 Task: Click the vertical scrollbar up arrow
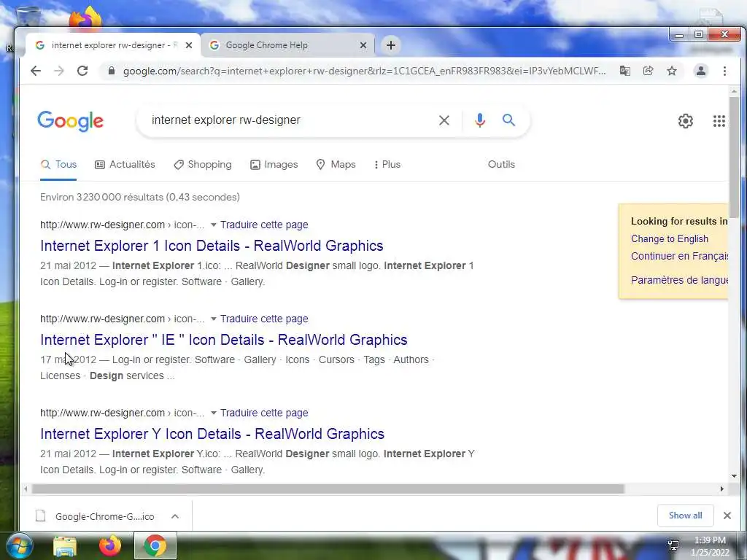click(x=734, y=91)
